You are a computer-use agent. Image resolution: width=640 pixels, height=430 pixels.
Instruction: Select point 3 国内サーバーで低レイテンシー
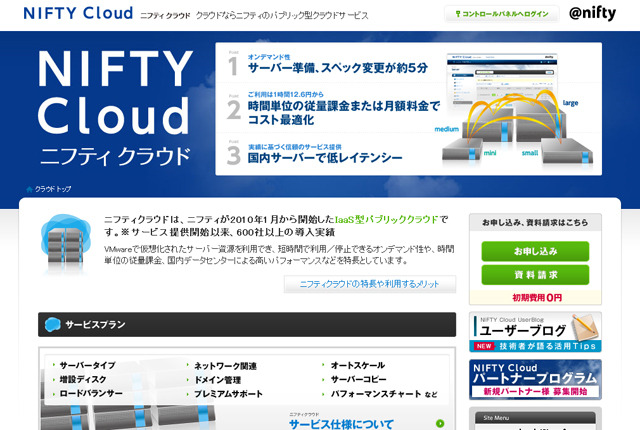click(x=325, y=157)
